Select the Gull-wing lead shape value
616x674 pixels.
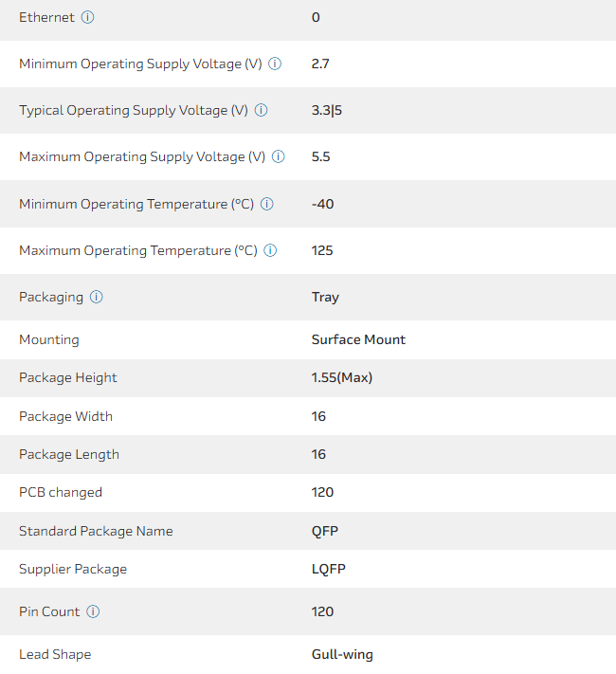tap(342, 654)
